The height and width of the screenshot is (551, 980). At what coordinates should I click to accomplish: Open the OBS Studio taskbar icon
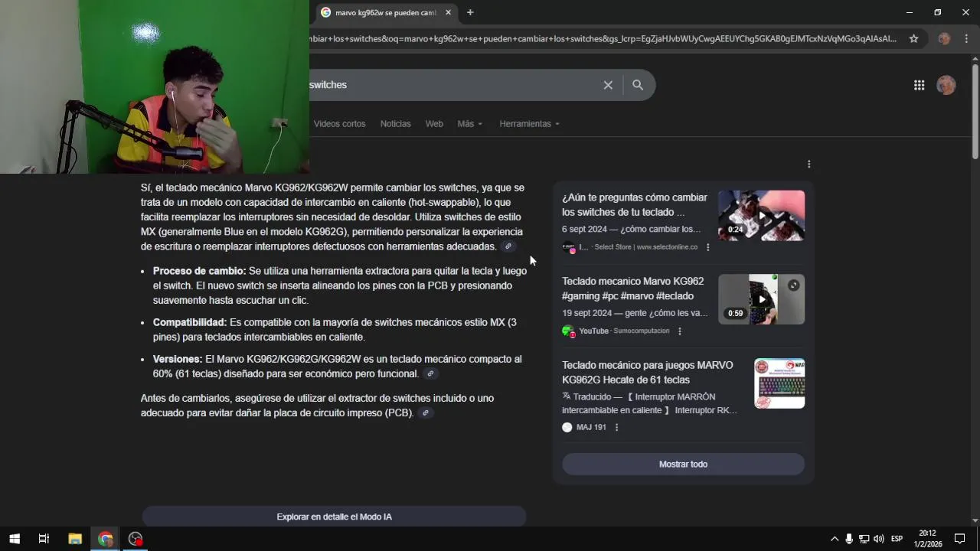click(136, 539)
